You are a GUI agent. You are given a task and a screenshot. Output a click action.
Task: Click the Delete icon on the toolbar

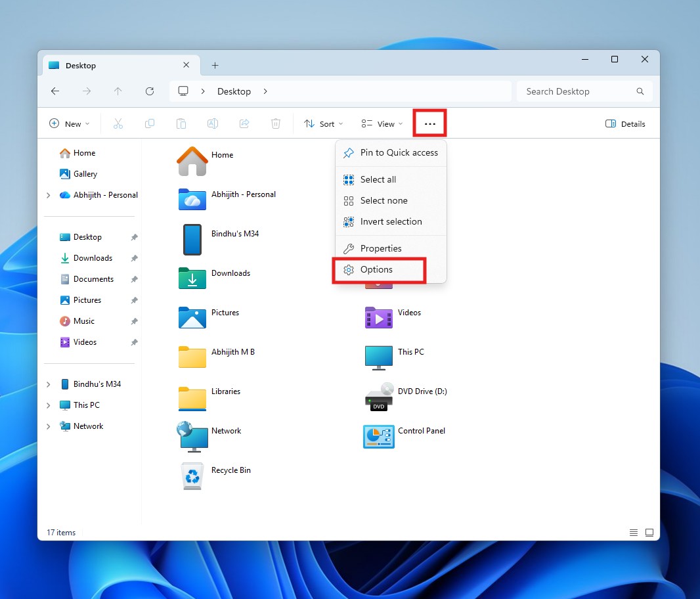(x=275, y=123)
